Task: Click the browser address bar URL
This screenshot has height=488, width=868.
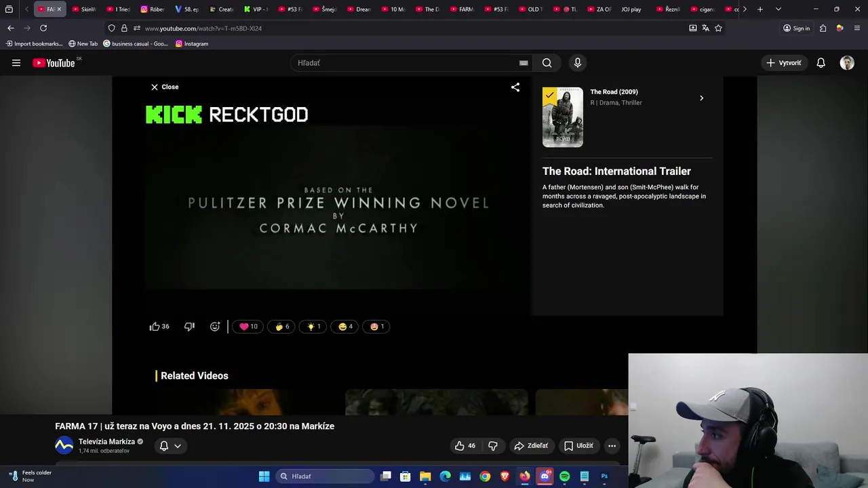Action: pyautogui.click(x=203, y=28)
